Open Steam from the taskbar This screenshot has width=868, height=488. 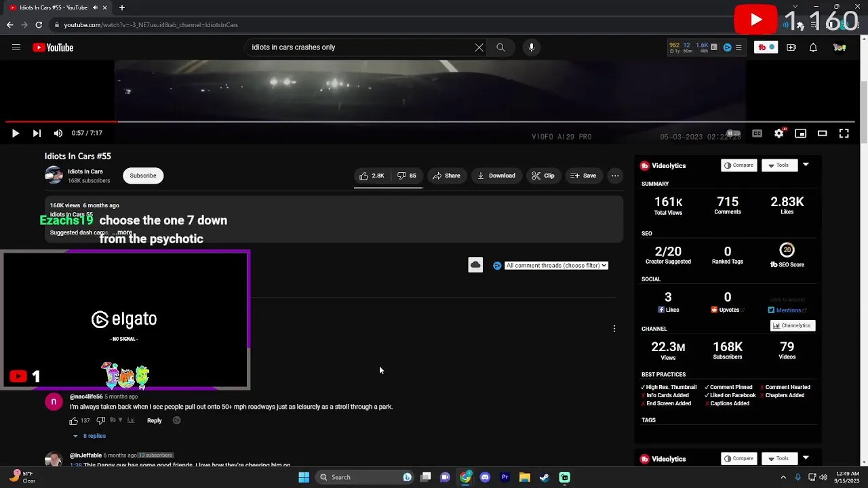544,477
